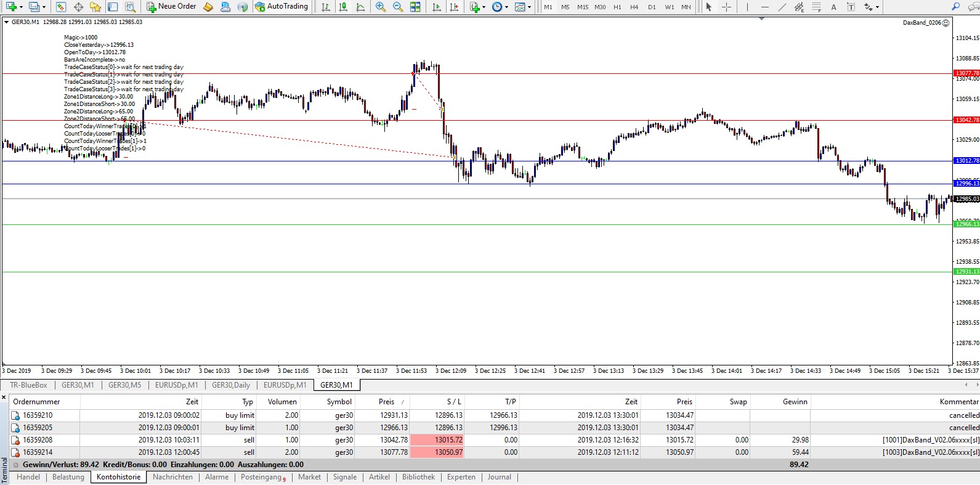
Task: Toggle the AutoTrading button
Action: pos(281,7)
